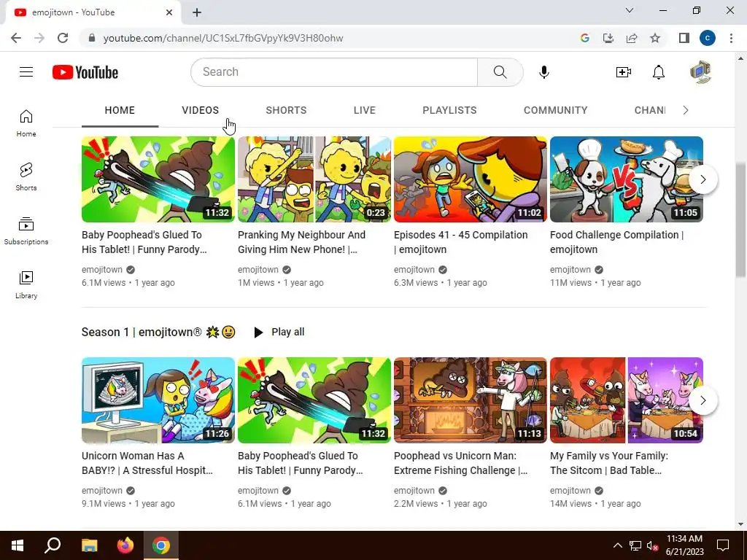Image resolution: width=747 pixels, height=560 pixels.
Task: Start voice search with the microphone icon
Action: [x=544, y=72]
